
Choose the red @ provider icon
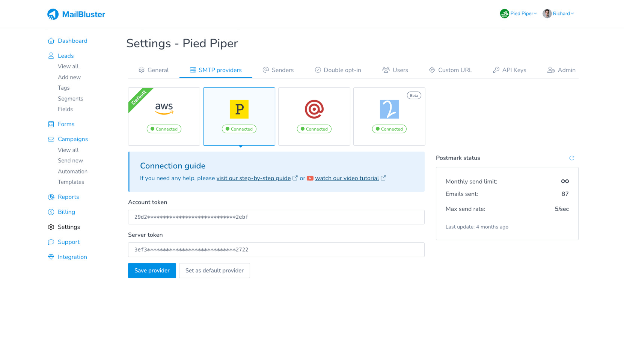[x=314, y=110]
